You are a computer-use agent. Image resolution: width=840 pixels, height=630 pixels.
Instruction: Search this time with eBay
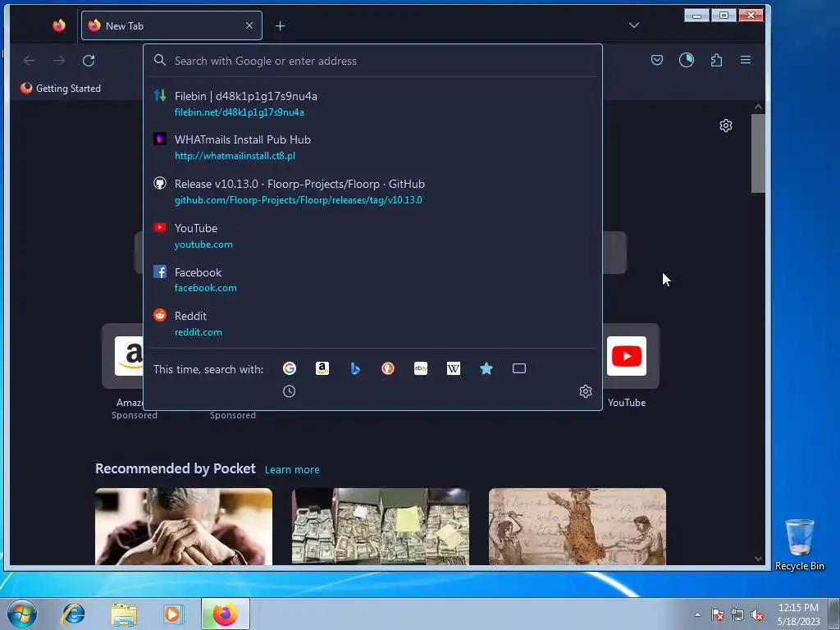(421, 368)
